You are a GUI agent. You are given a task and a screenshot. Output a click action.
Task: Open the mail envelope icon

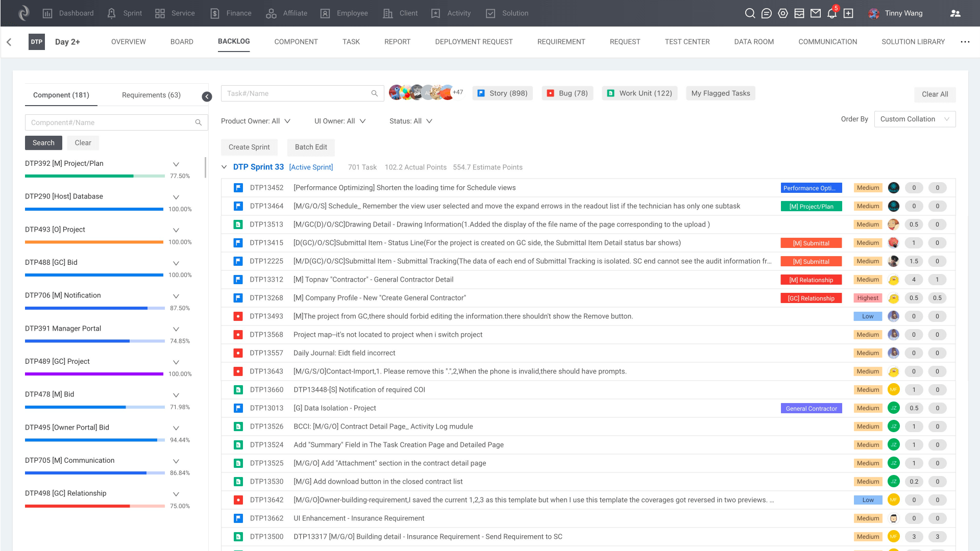click(x=816, y=13)
